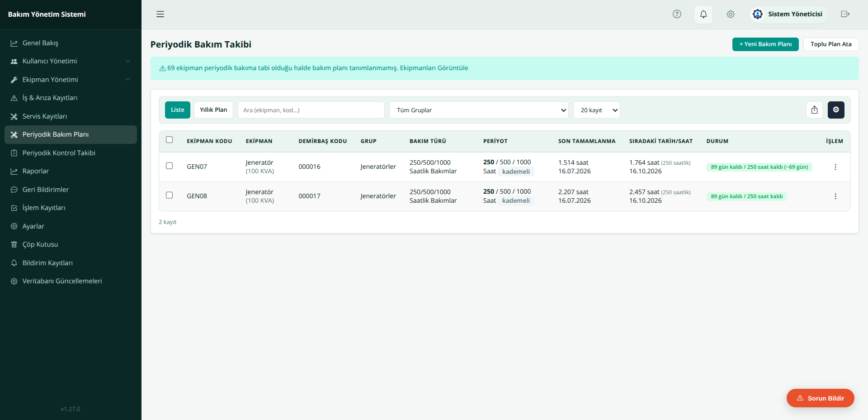This screenshot has height=420, width=868.
Task: Click the export share icon above the table
Action: (814, 110)
